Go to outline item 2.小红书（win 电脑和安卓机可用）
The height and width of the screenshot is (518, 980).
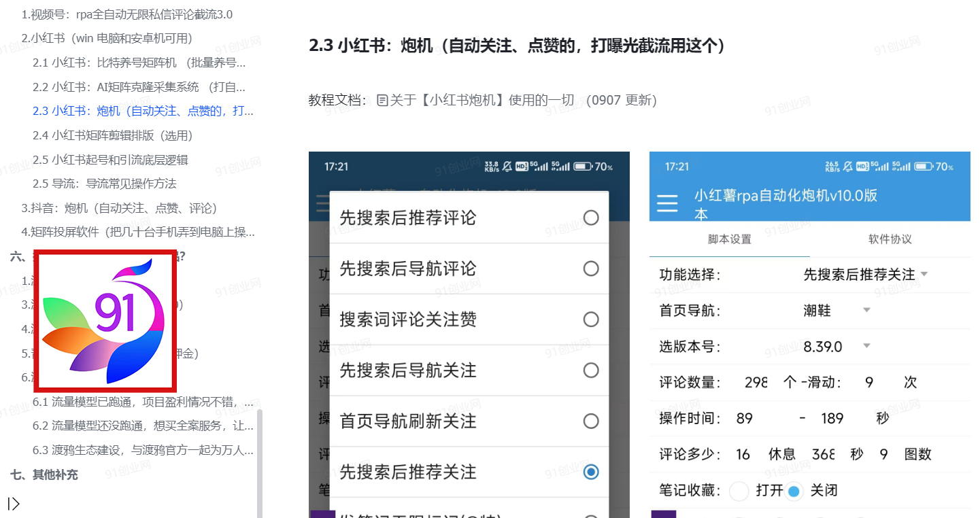(x=107, y=38)
